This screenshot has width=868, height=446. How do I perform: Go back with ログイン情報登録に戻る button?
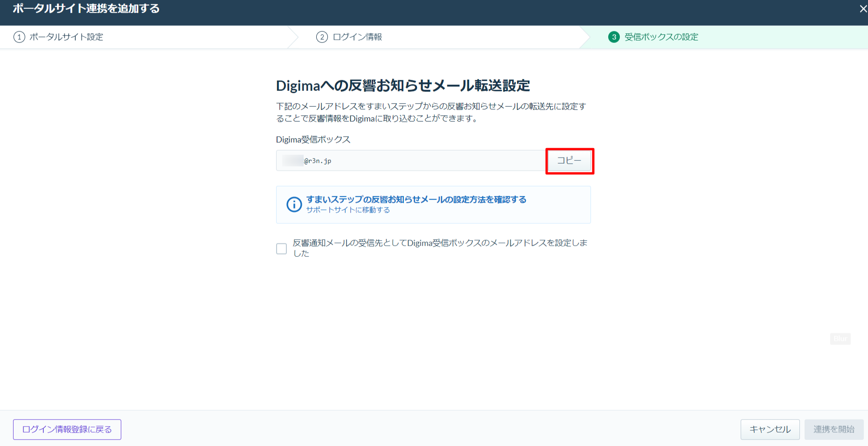tap(67, 430)
